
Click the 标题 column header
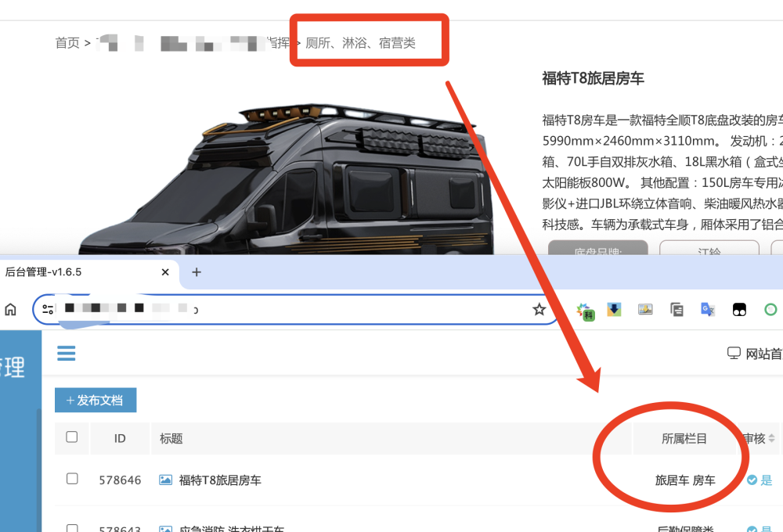(171, 439)
